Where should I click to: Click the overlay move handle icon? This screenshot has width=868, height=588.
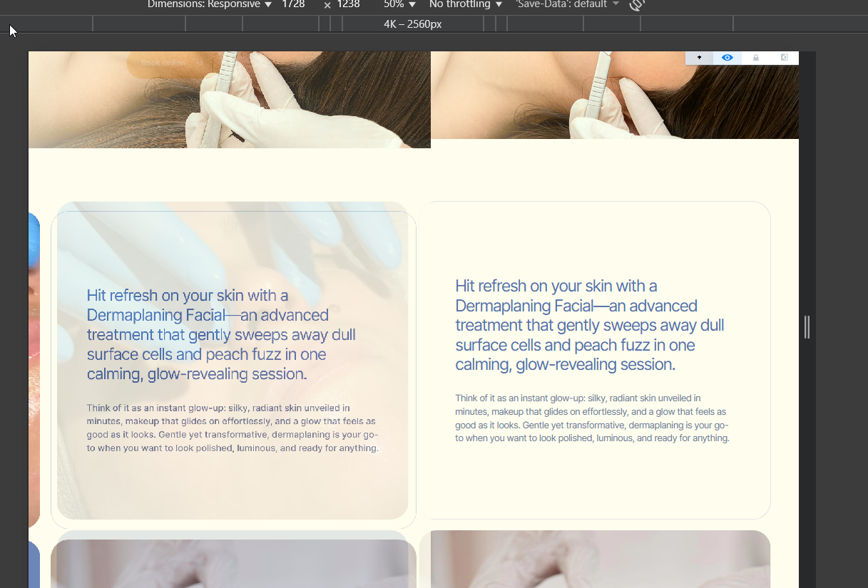tap(700, 58)
